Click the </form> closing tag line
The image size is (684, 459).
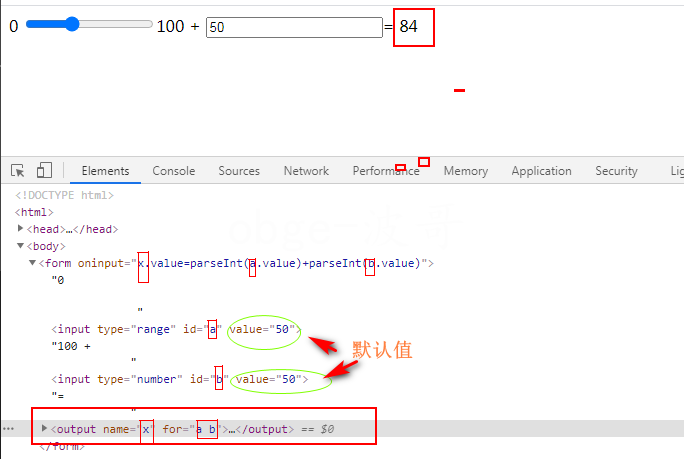click(x=62, y=446)
